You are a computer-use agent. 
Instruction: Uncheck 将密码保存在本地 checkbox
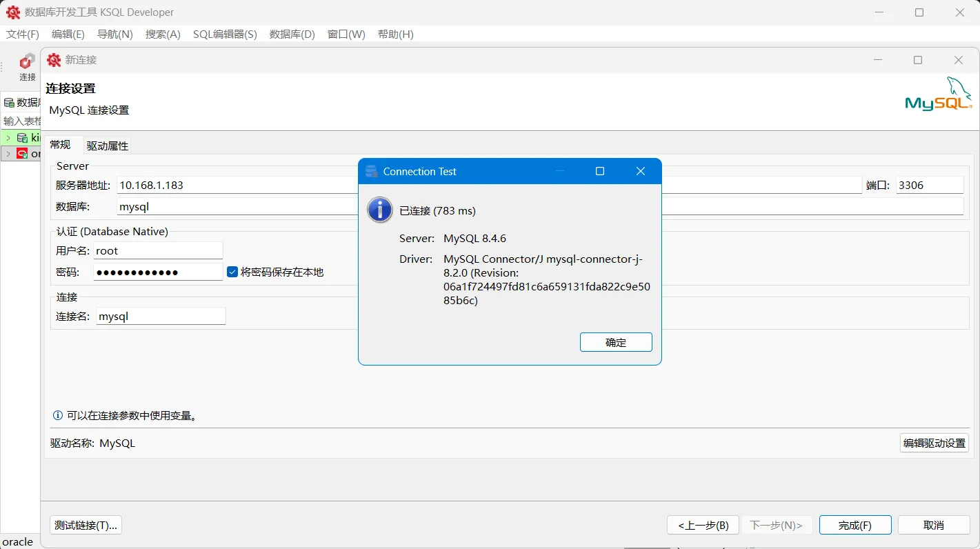coord(232,272)
